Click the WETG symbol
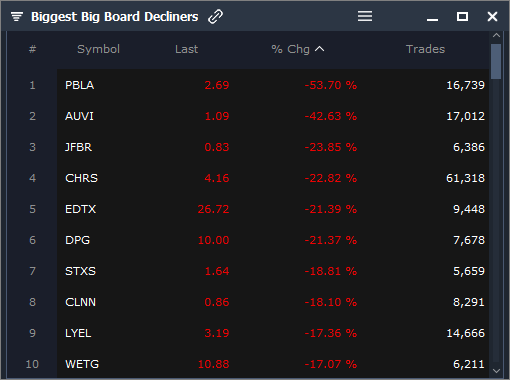The width and height of the screenshot is (510, 380). [82, 364]
